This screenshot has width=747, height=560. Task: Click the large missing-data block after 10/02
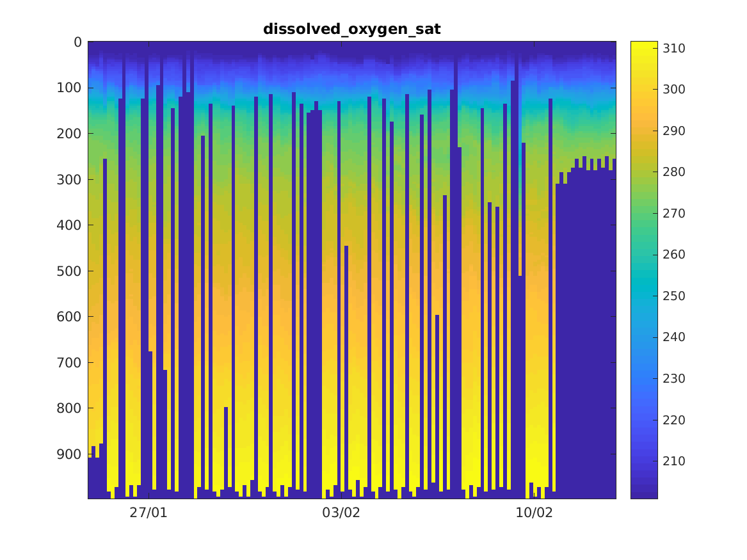(585, 339)
